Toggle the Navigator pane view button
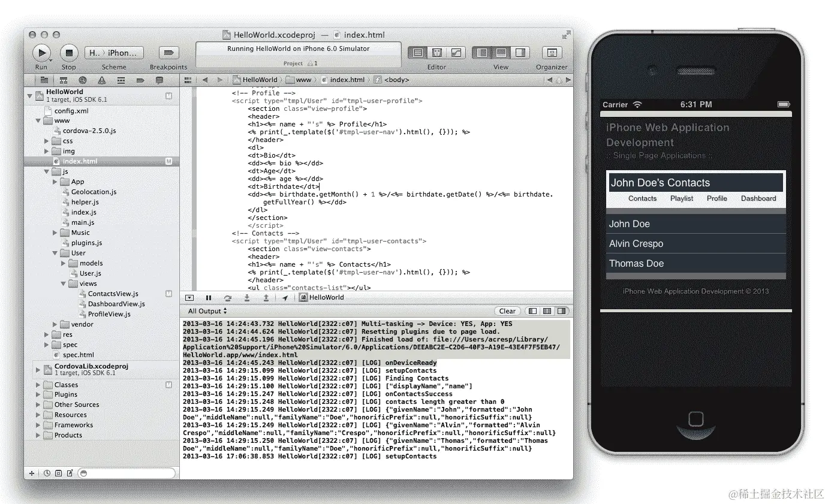The width and height of the screenshot is (828, 504). click(x=481, y=53)
